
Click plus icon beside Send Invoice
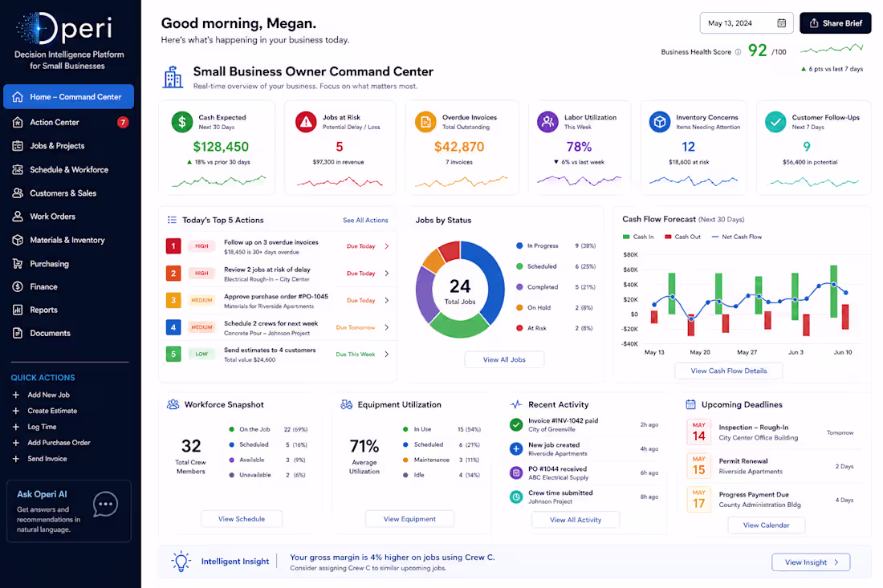click(16, 459)
